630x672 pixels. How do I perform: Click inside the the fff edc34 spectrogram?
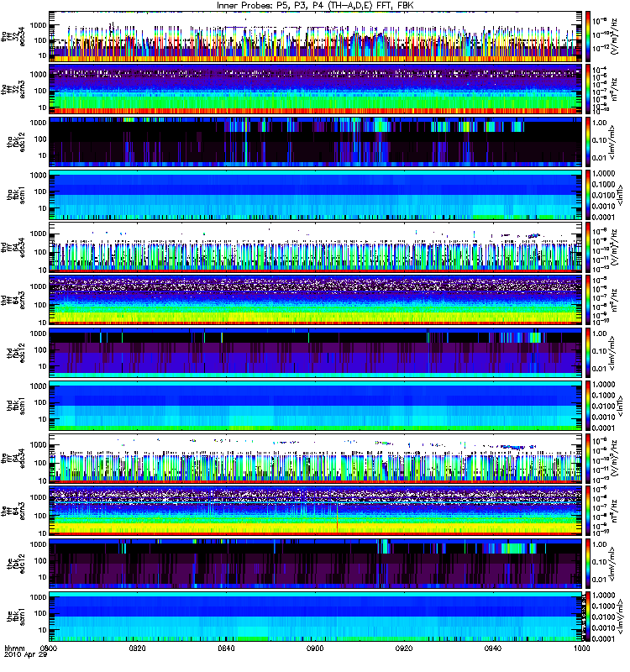(316, 459)
